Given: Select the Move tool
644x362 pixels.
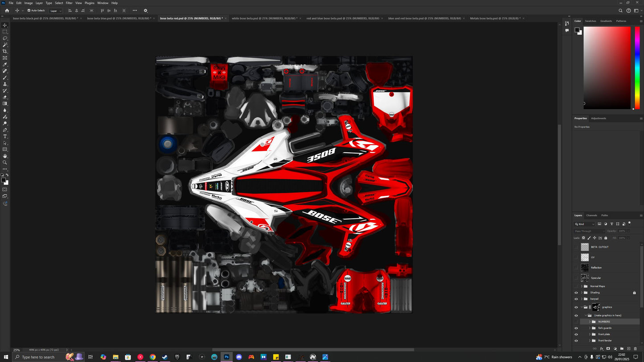Looking at the screenshot, I should point(5,25).
